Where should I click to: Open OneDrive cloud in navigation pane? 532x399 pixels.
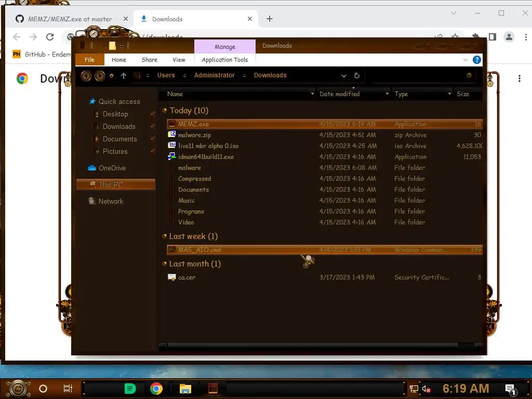(x=92, y=168)
